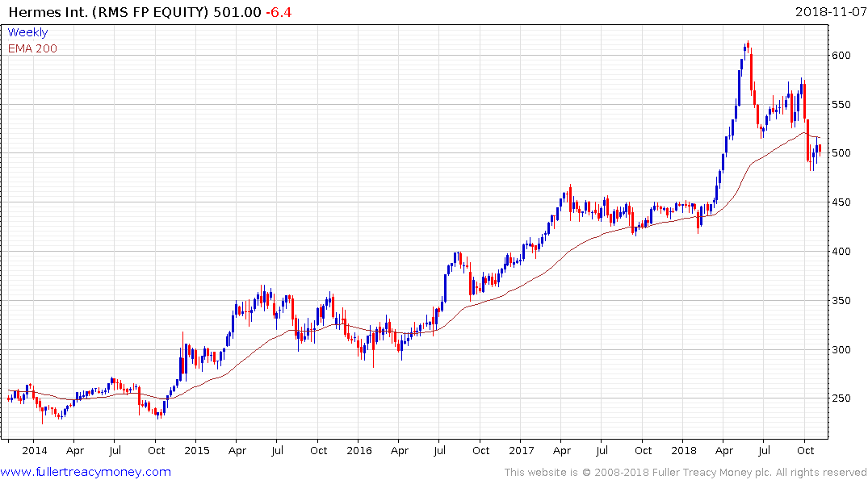Click the 550 price axis label
This screenshot has width=868, height=484.
point(841,105)
